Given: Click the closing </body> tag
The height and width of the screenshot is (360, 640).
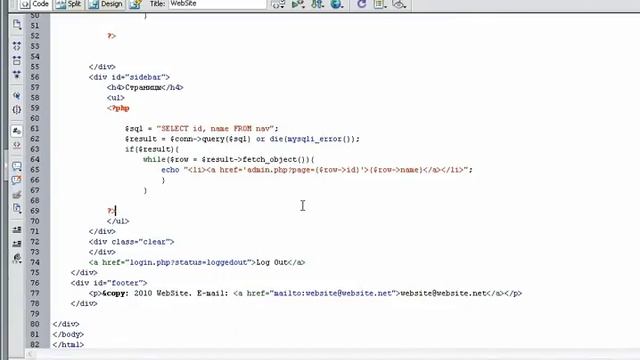Looking at the screenshot, I should tap(68, 334).
